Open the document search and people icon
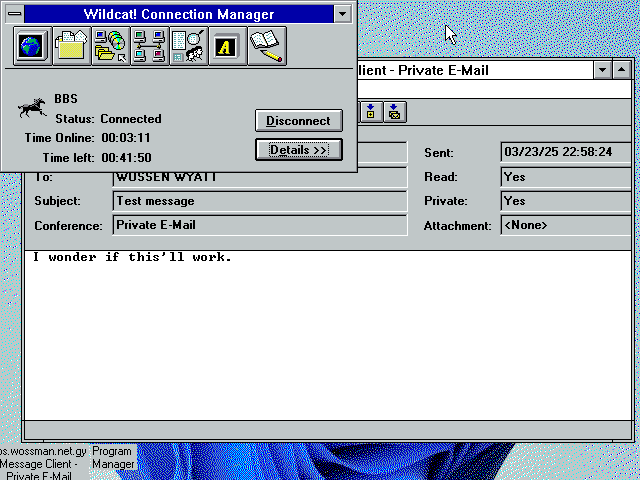The width and height of the screenshot is (640, 480). click(x=189, y=46)
